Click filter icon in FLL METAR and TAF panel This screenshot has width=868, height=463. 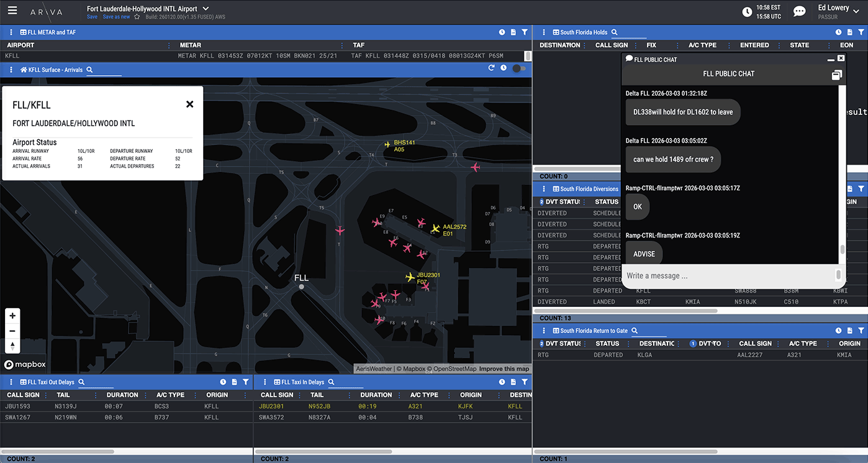tap(525, 32)
